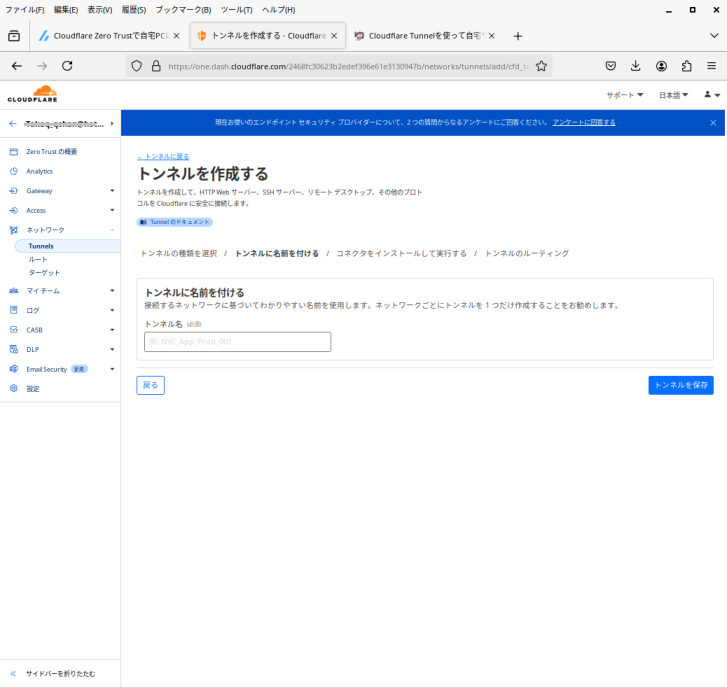Expand the Access sidebar section

[112, 210]
